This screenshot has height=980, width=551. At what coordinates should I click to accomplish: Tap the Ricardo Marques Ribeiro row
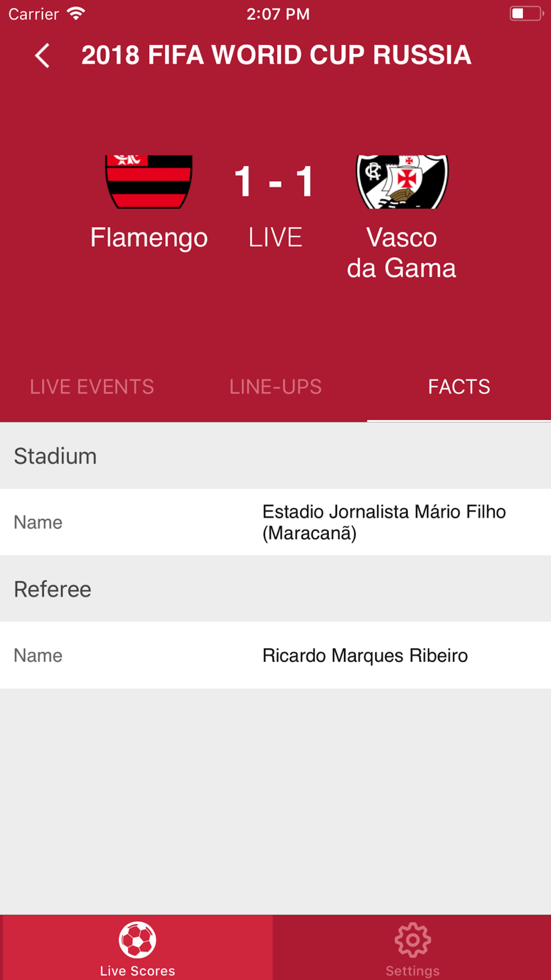tap(275, 655)
